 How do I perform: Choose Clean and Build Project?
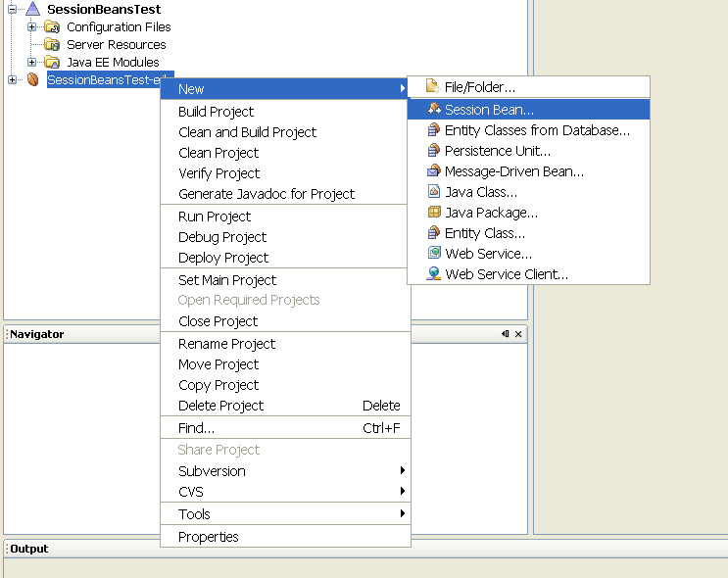click(247, 132)
